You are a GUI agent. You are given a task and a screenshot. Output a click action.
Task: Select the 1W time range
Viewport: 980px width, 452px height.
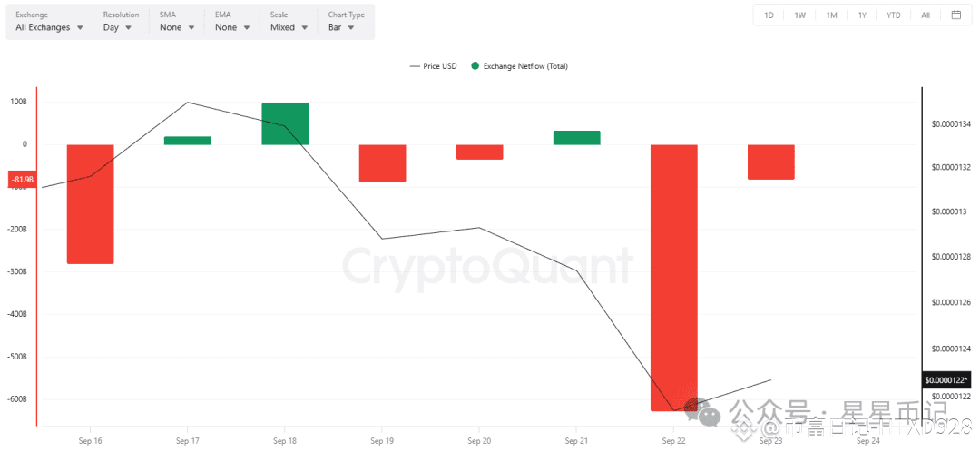[x=799, y=15]
